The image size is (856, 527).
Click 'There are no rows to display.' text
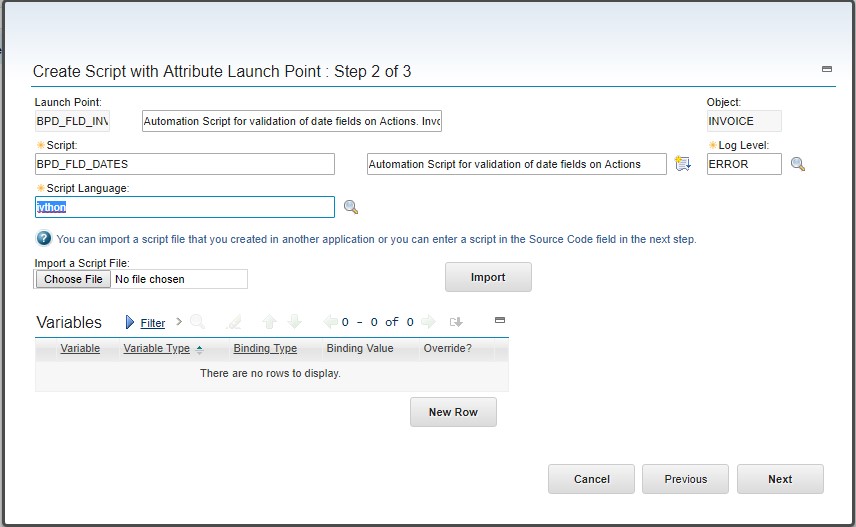(x=270, y=373)
